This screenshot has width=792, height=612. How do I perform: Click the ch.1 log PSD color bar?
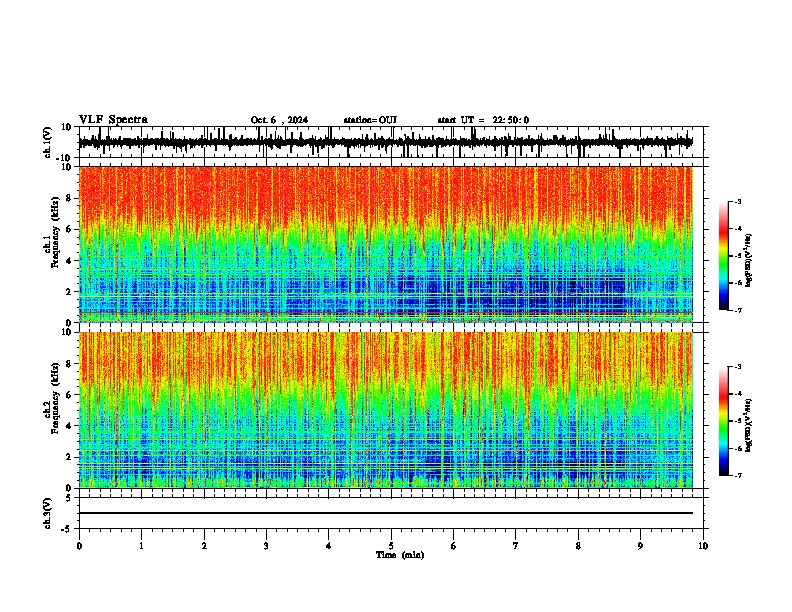pyautogui.click(x=723, y=256)
